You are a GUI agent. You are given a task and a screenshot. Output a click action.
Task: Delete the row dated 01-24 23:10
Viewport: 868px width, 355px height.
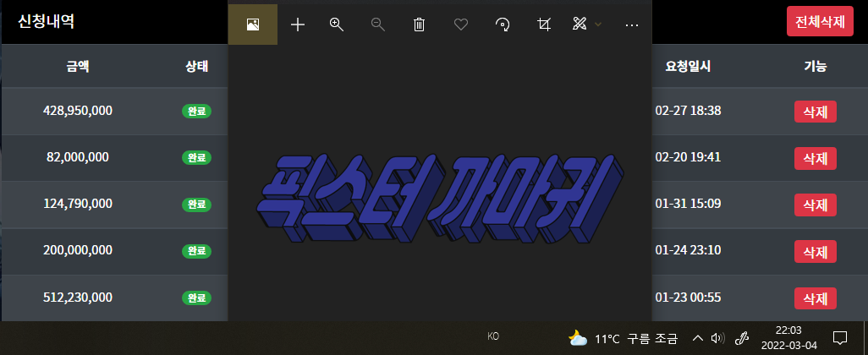pos(816,252)
